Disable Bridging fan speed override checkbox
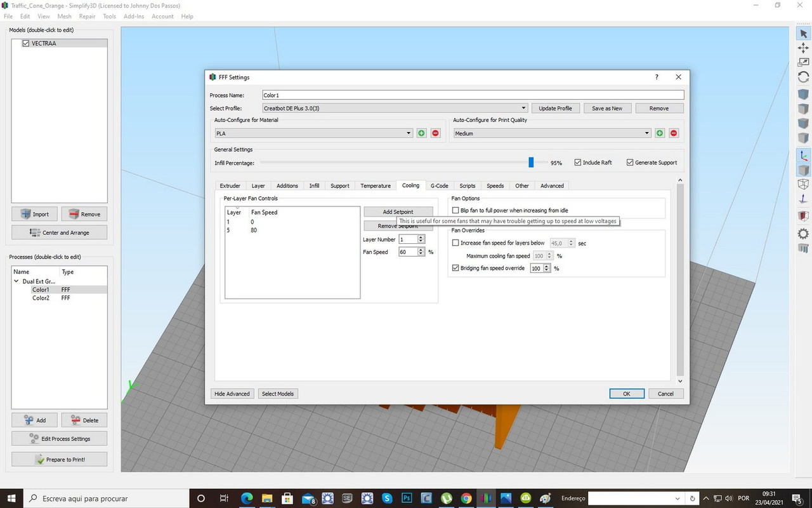Viewport: 812px width, 508px height. click(x=455, y=269)
